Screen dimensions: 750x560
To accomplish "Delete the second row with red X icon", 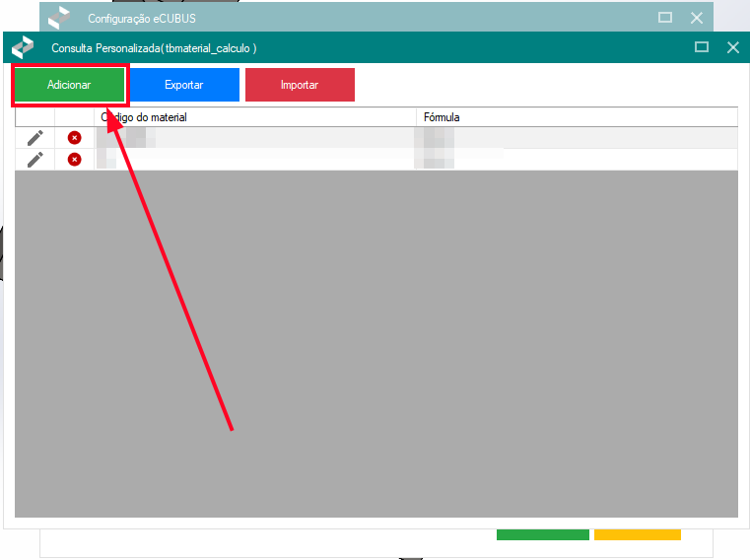I will tap(74, 159).
